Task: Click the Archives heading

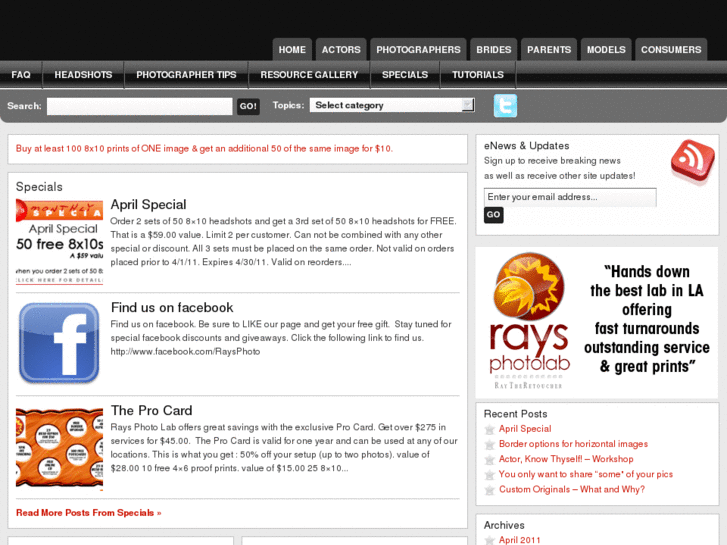Action: point(504,525)
